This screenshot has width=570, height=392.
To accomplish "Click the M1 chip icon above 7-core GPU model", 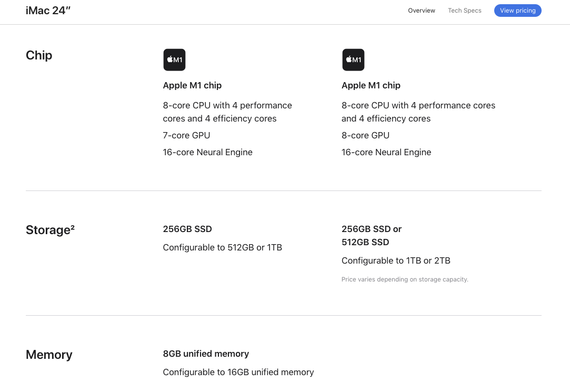I will 175,60.
